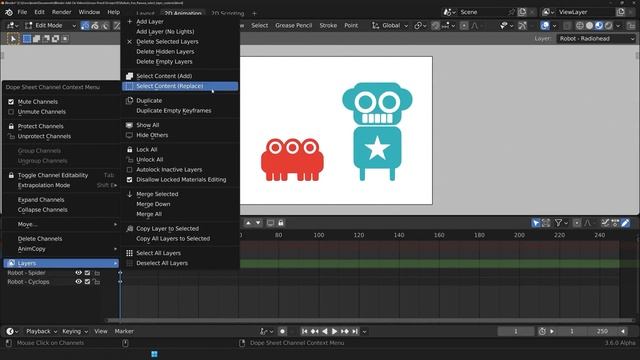Viewport: 640px width, 360px height.
Task: Check the Unmute Channels option
Action: (11, 112)
